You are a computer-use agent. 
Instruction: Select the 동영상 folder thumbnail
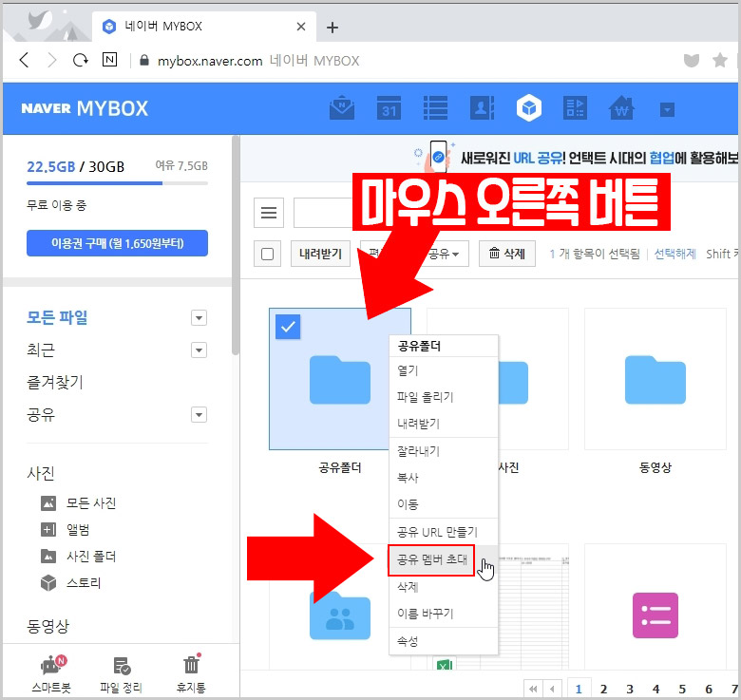pyautogui.click(x=655, y=379)
